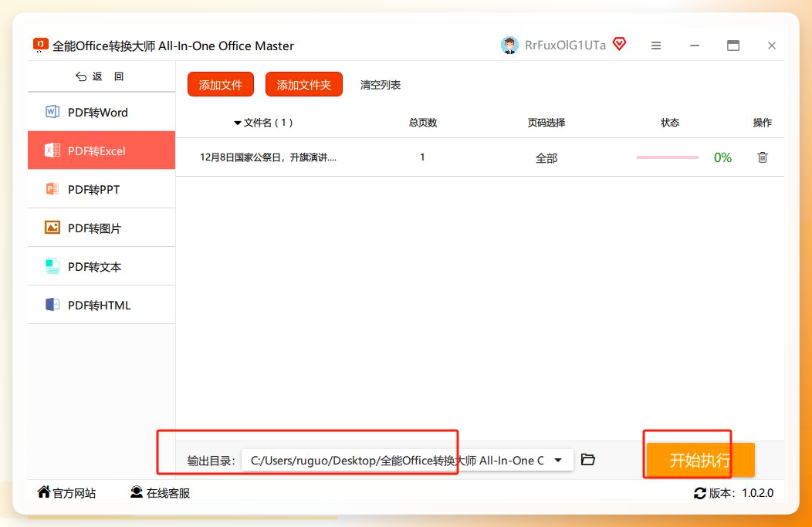Switch to PDF转Word tab
This screenshot has width=812, height=527.
(102, 112)
